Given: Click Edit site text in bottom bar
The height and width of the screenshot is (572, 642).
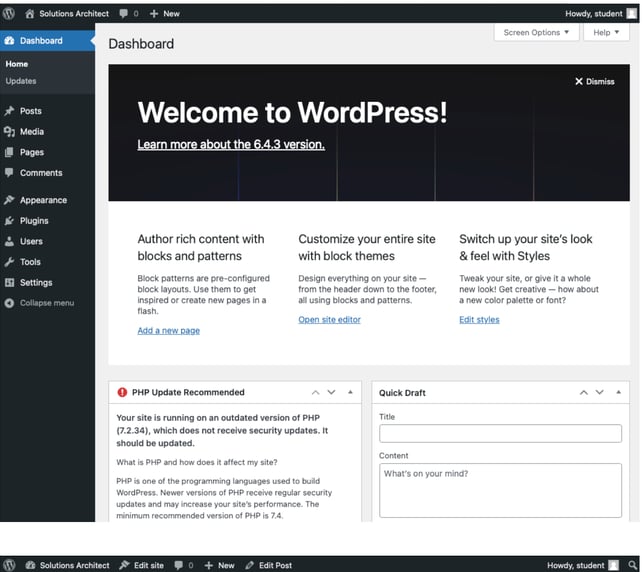Looking at the screenshot, I should pyautogui.click(x=149, y=565).
